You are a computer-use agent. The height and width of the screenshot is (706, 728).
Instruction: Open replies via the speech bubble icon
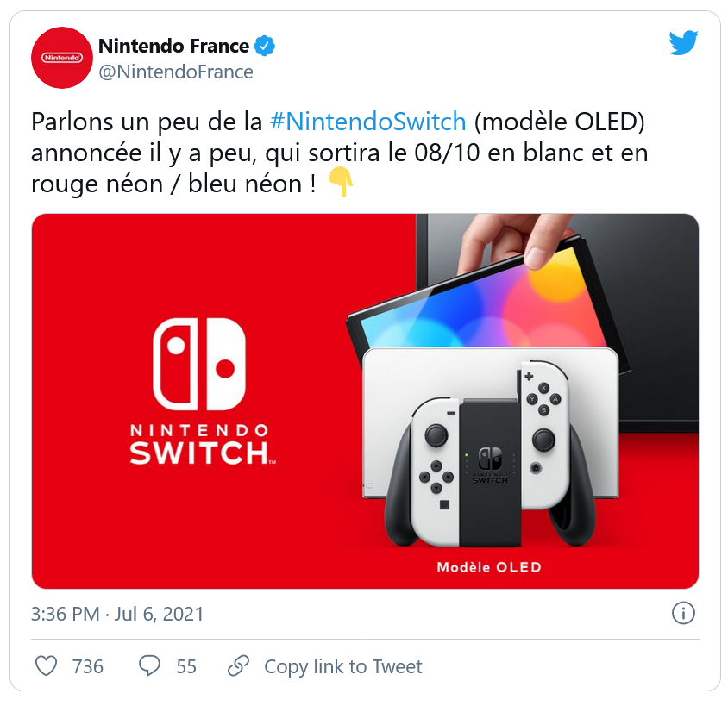coord(149,665)
